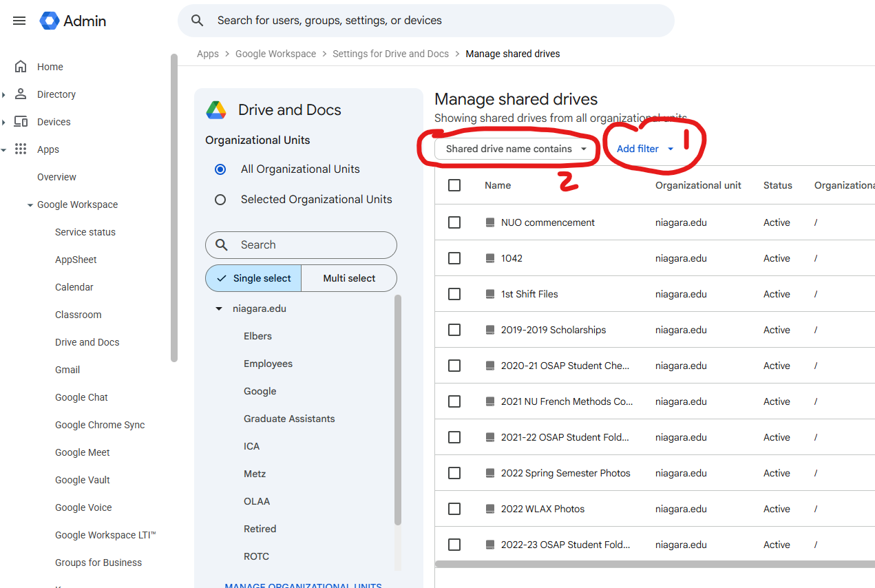Click the Organizational unit column header
The width and height of the screenshot is (875, 588).
[698, 185]
